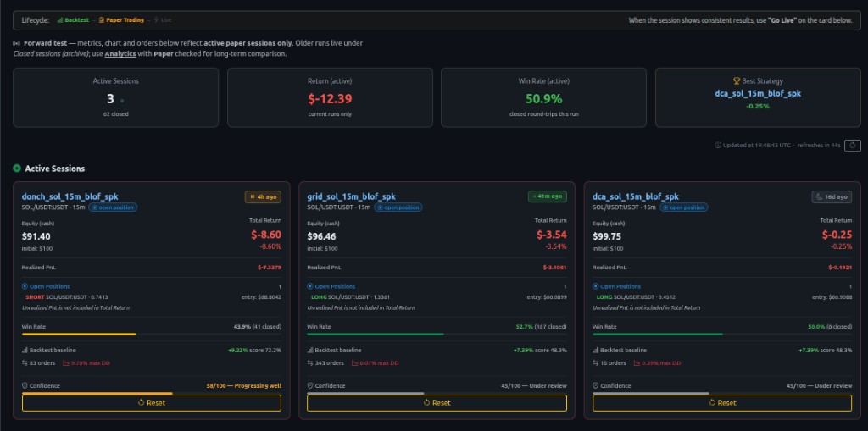Click the open position badge on the grid_sol card
Screen dimensions: 868x431
[398, 207]
